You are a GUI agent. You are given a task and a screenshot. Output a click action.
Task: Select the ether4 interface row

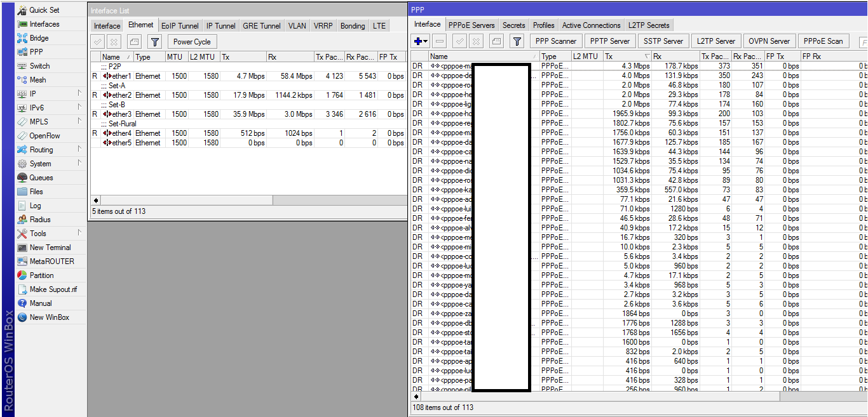(248, 133)
